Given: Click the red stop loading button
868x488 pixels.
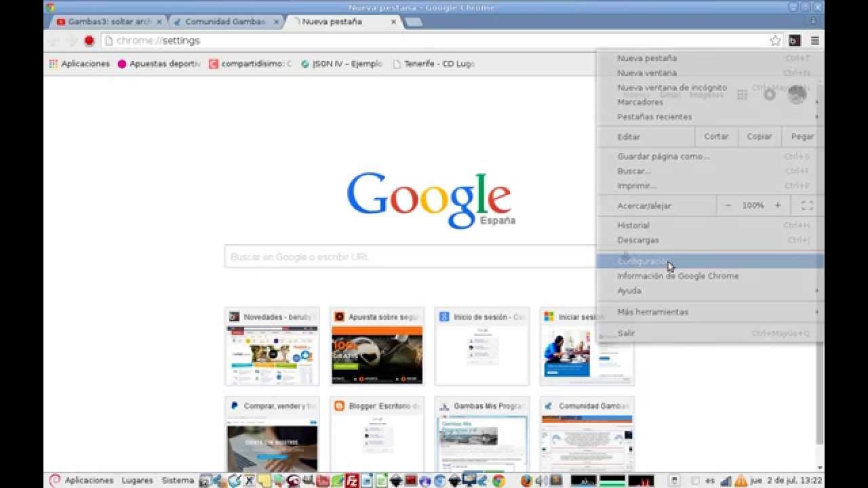Looking at the screenshot, I should pos(89,41).
